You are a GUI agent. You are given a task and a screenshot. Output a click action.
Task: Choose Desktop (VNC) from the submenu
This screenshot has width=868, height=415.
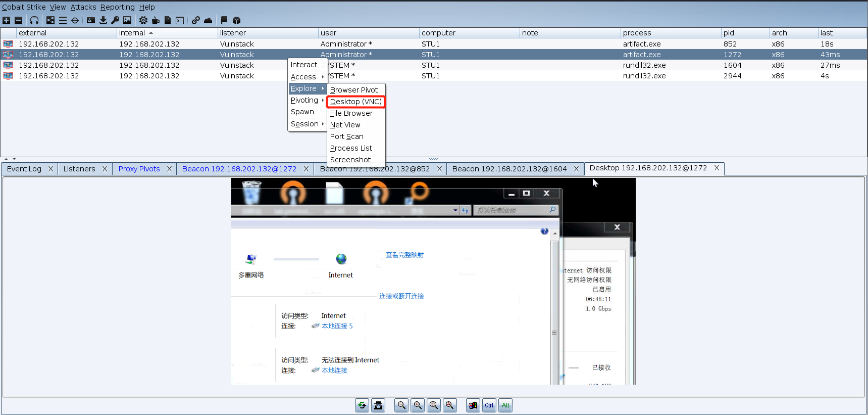coord(356,102)
